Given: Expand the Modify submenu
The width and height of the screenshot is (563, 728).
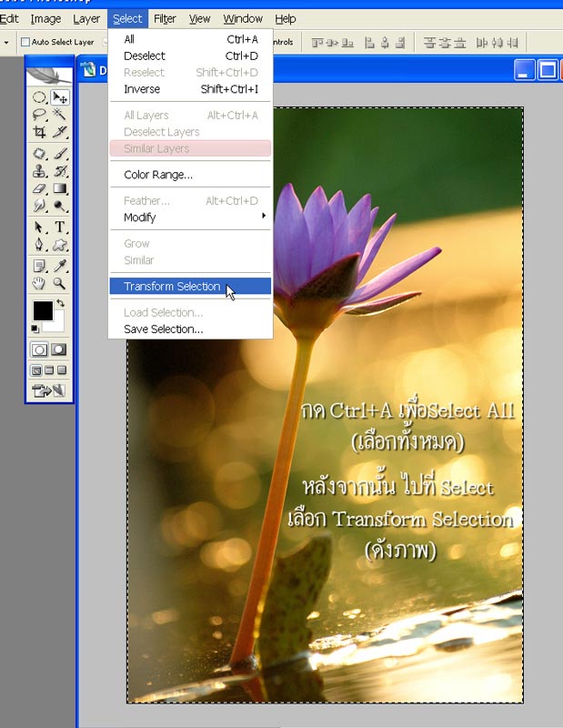Looking at the screenshot, I should pyautogui.click(x=190, y=217).
